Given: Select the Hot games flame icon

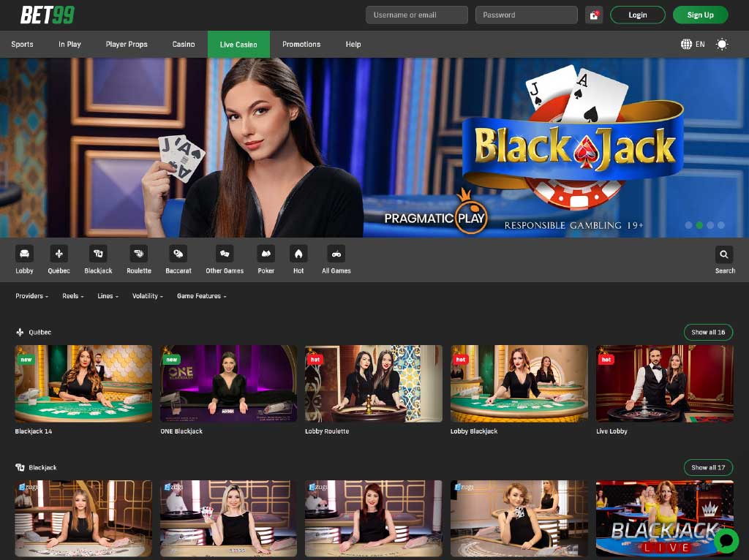Looking at the screenshot, I should pos(298,254).
